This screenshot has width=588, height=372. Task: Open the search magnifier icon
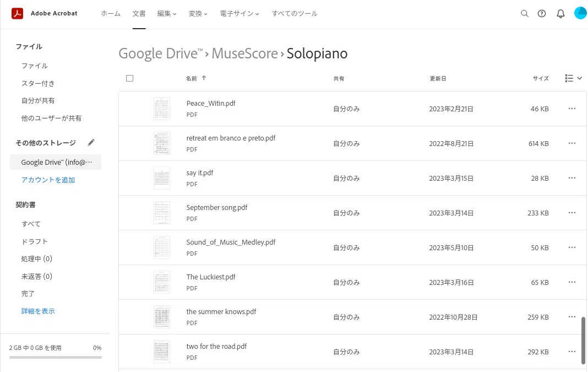tap(525, 14)
